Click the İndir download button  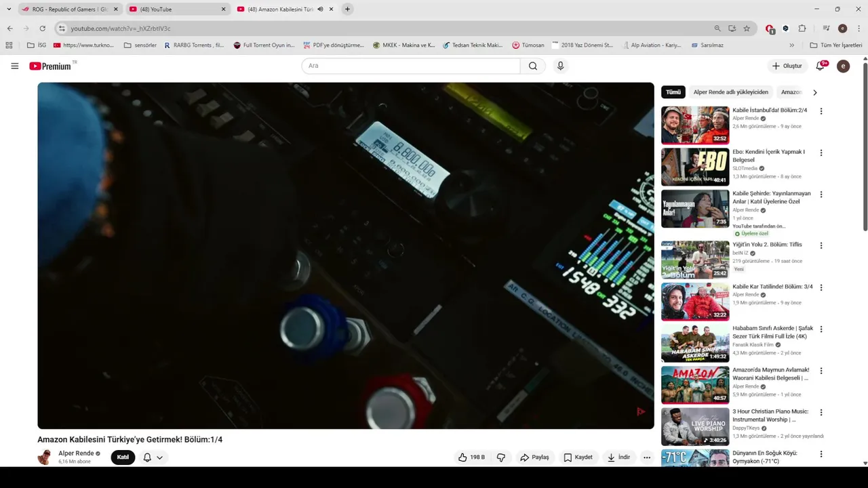[618, 457]
